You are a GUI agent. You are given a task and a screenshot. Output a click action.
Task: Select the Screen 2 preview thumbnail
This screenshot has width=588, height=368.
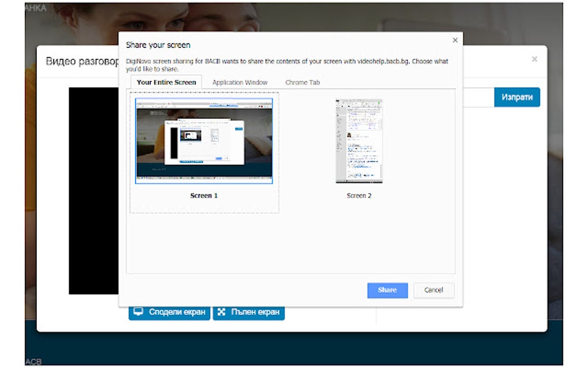click(x=359, y=140)
